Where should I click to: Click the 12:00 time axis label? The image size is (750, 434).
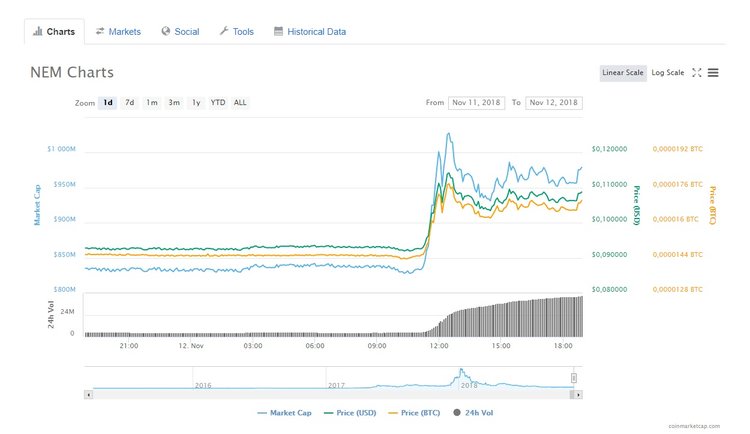pyautogui.click(x=439, y=345)
